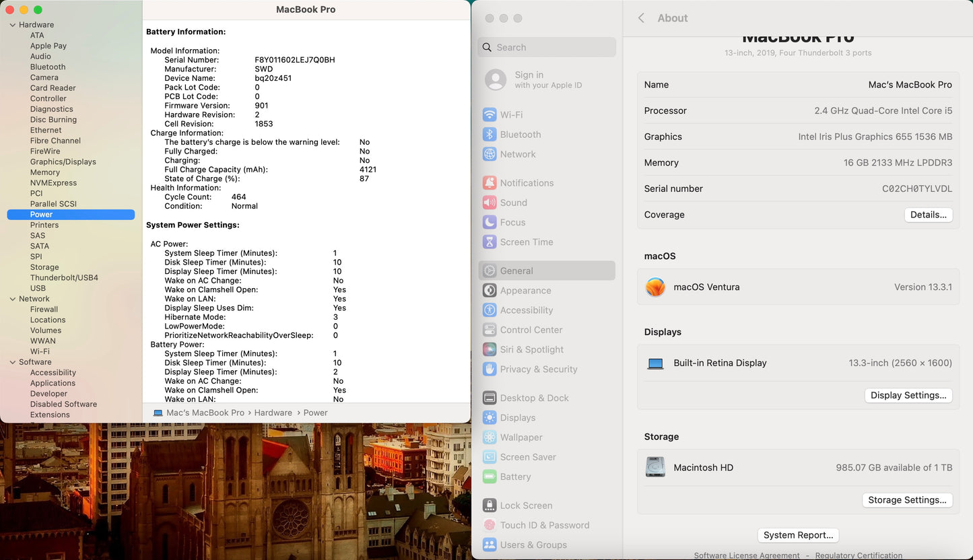Click the Search field in System Settings
973x560 pixels.
pyautogui.click(x=547, y=47)
